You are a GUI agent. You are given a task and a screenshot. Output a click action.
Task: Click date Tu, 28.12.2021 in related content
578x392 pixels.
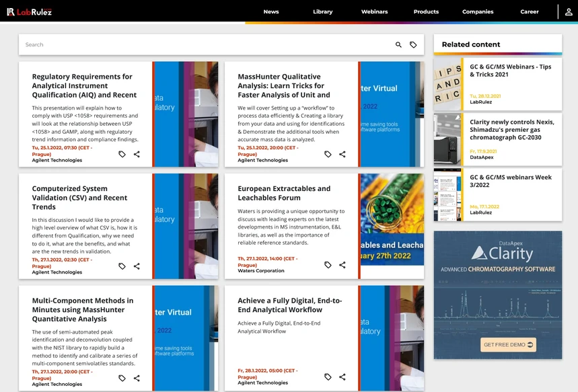485,96
